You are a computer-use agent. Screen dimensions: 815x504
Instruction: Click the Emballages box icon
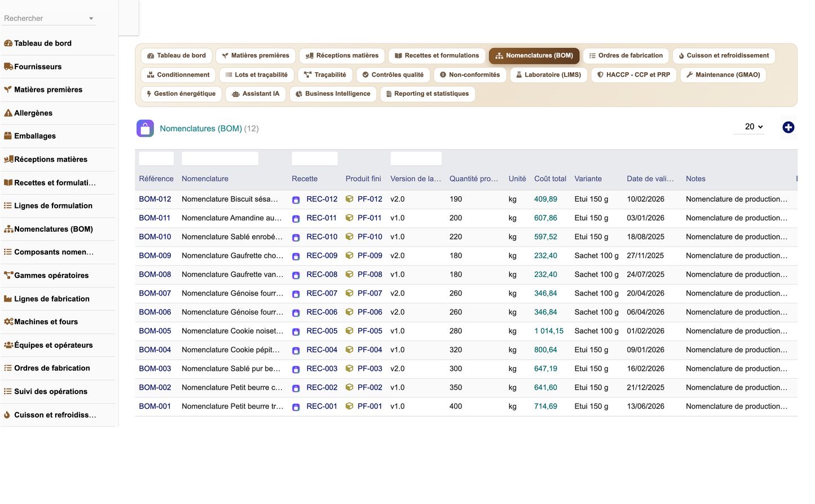tap(8, 136)
